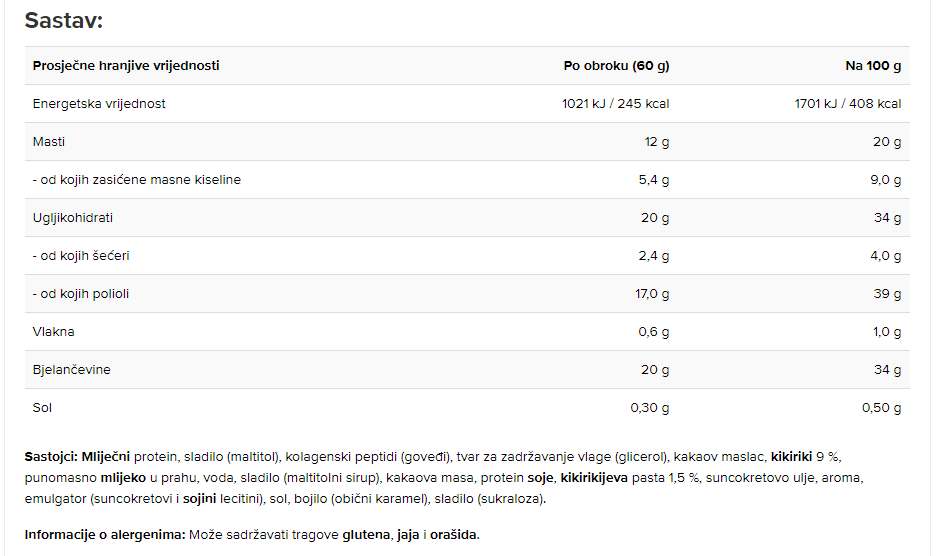The image size is (939, 556).
Task: Click the Sastojci ingredients label
Action: tap(51, 457)
